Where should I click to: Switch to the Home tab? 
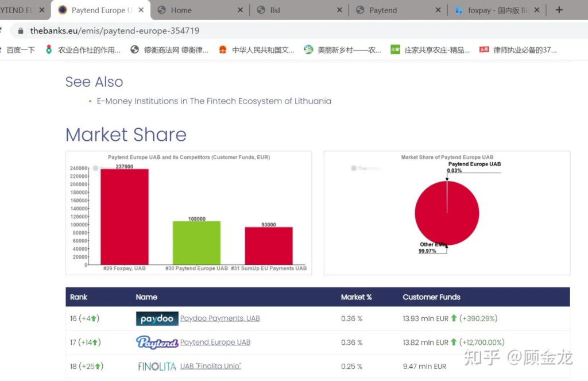pos(199,10)
